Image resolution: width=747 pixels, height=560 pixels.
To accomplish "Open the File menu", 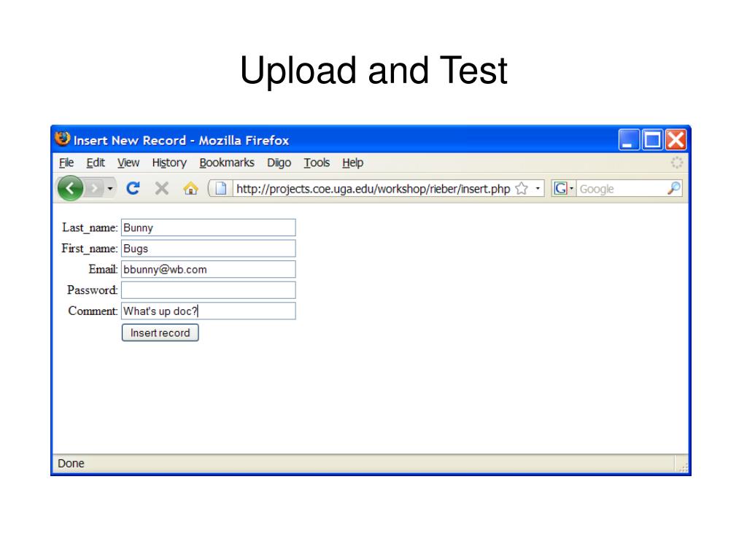I will tap(66, 163).
